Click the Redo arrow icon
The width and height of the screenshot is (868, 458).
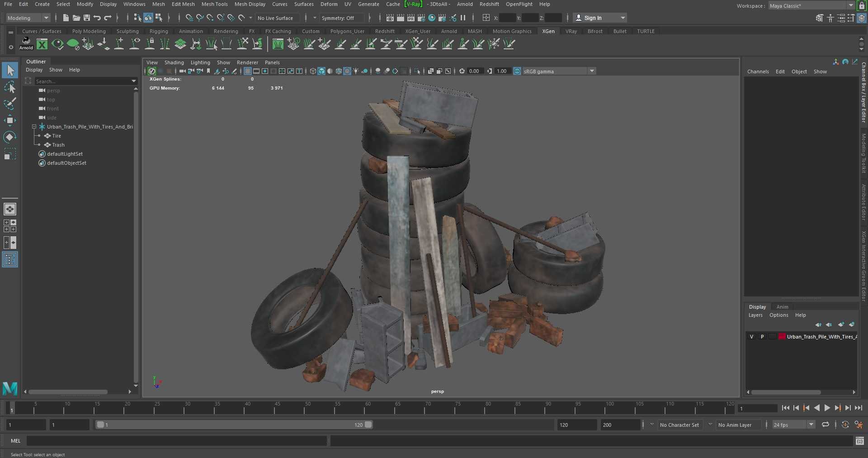point(108,18)
